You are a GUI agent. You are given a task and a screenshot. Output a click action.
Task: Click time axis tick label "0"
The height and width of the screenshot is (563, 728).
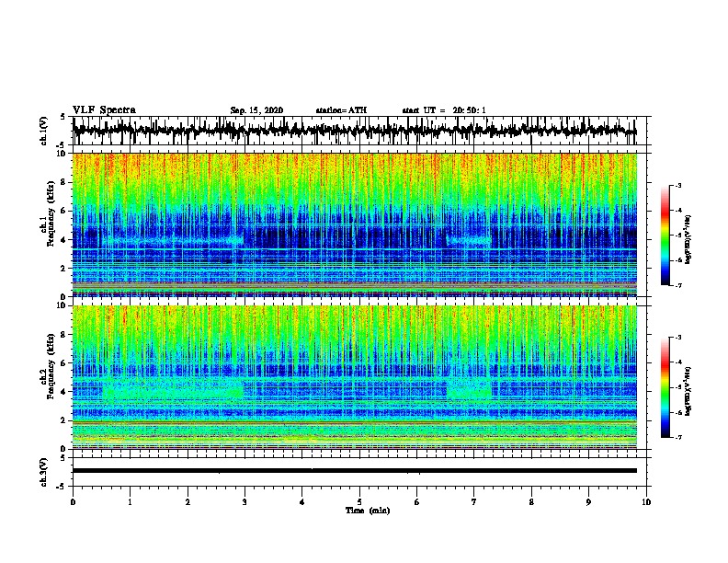[x=73, y=502]
